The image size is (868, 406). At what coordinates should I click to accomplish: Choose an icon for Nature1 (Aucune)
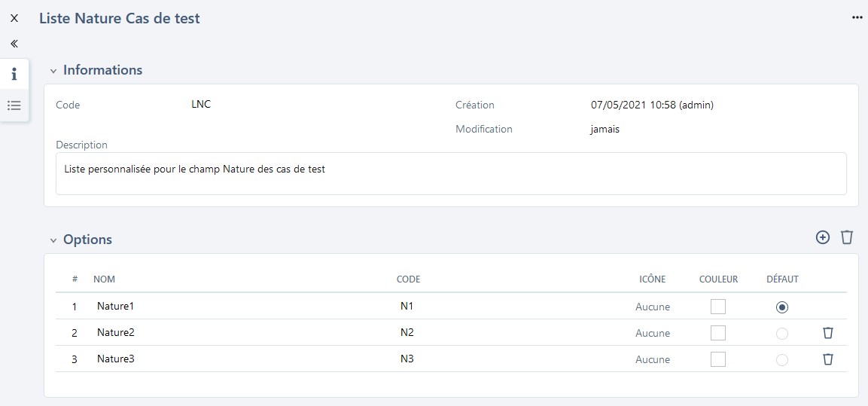[653, 307]
